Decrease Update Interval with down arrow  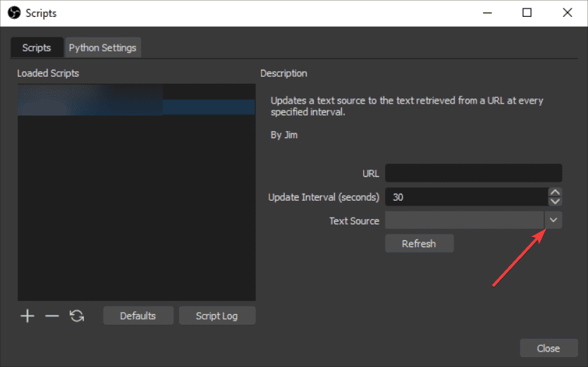coord(555,201)
